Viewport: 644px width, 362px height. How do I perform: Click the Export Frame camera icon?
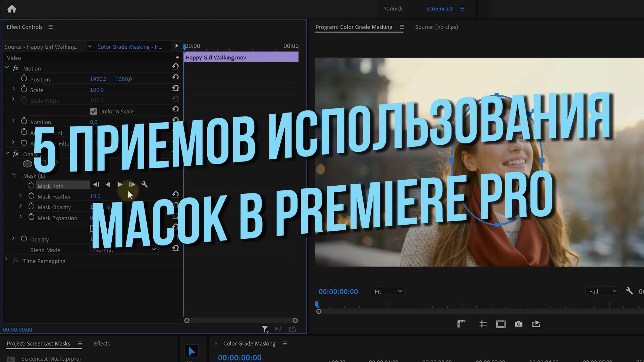(x=519, y=324)
